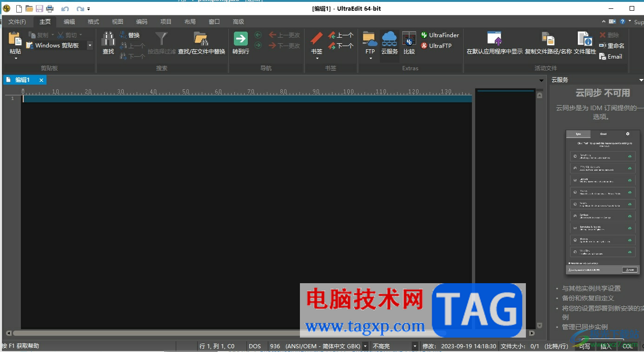The image size is (644, 352).
Task: Collapse the ribbon with the up arrow
Action: pos(604,21)
